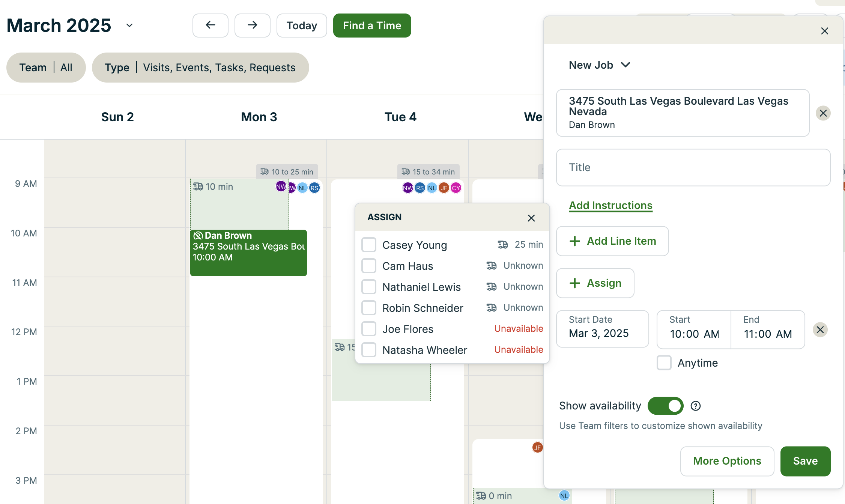
Task: Go to next week with right arrow
Action: (x=252, y=26)
